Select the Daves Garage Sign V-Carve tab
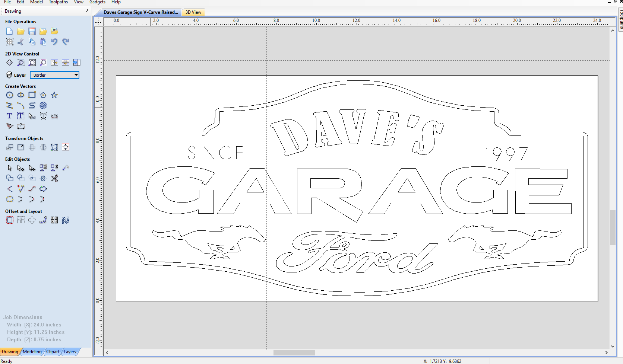623x364 pixels. pyautogui.click(x=140, y=12)
